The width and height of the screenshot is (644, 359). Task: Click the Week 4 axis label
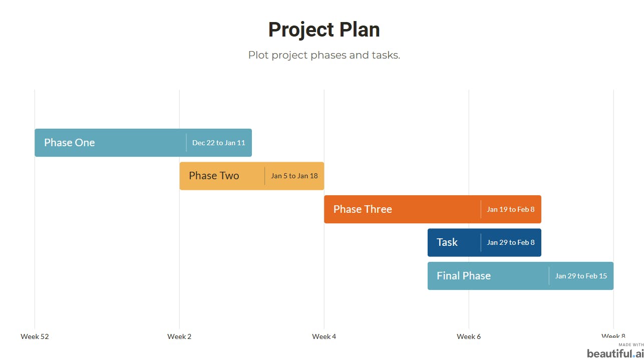(324, 336)
